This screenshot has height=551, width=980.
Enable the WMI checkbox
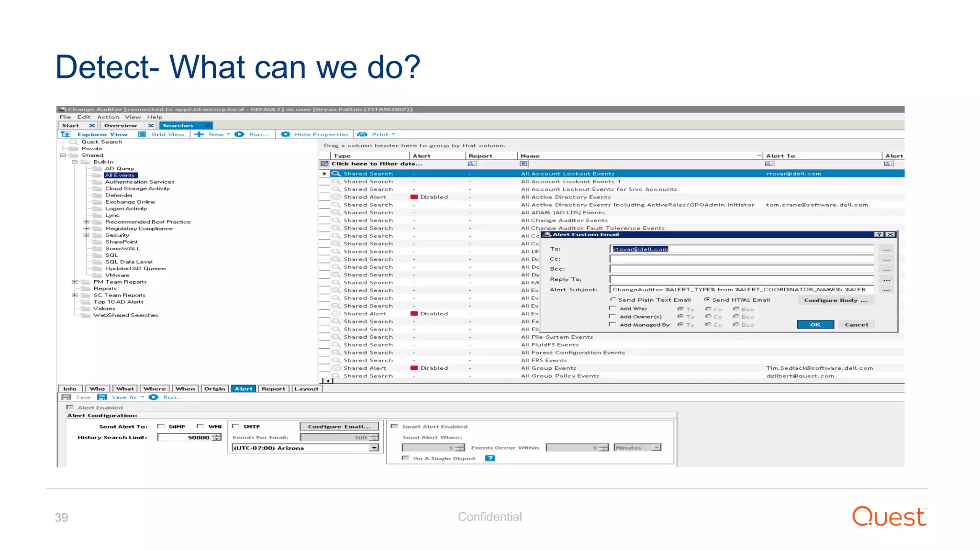(x=200, y=426)
